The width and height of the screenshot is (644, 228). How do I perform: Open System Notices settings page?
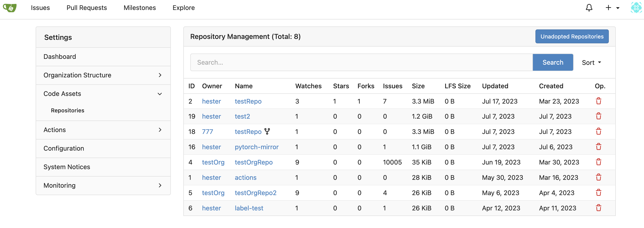pos(103,167)
